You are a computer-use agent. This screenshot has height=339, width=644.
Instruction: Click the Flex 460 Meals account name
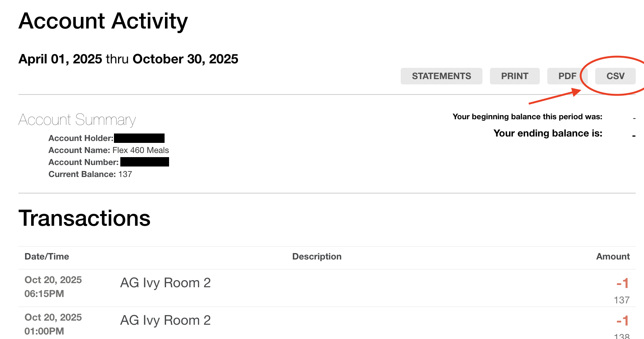coord(141,150)
